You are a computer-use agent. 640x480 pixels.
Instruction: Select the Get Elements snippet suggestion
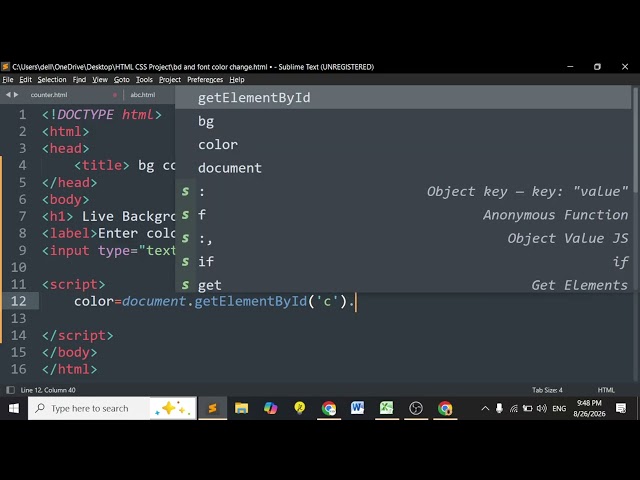[403, 284]
